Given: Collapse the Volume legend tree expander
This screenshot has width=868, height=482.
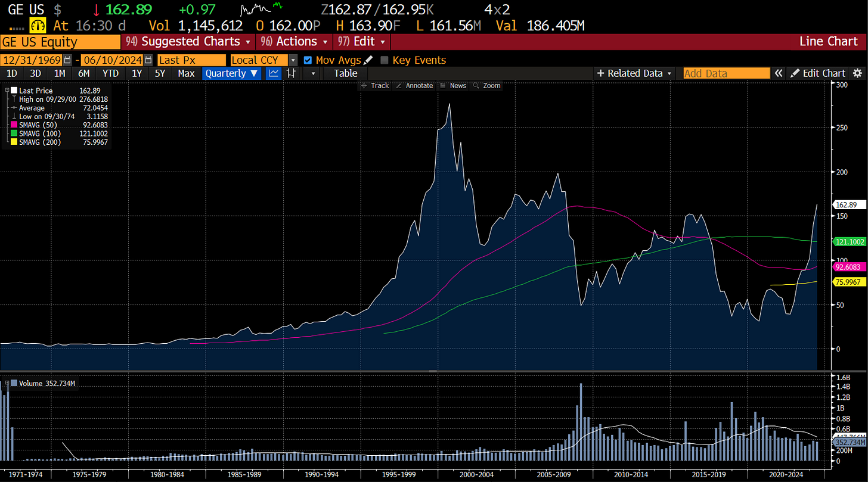Looking at the screenshot, I should coord(7,384).
